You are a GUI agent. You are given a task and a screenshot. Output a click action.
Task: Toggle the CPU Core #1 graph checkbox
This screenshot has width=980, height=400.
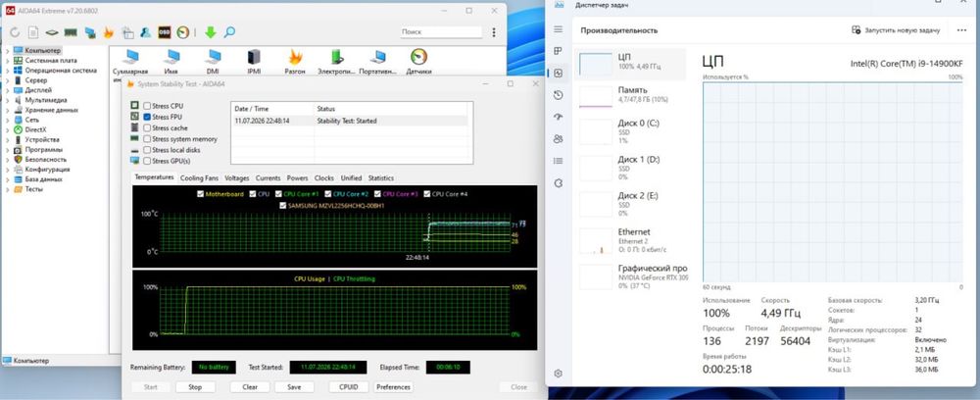278,194
